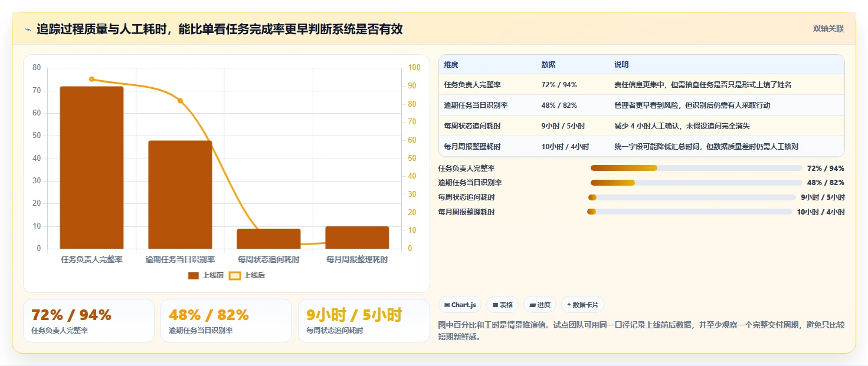
Task: Click left axis value 80
Action: click(x=37, y=68)
